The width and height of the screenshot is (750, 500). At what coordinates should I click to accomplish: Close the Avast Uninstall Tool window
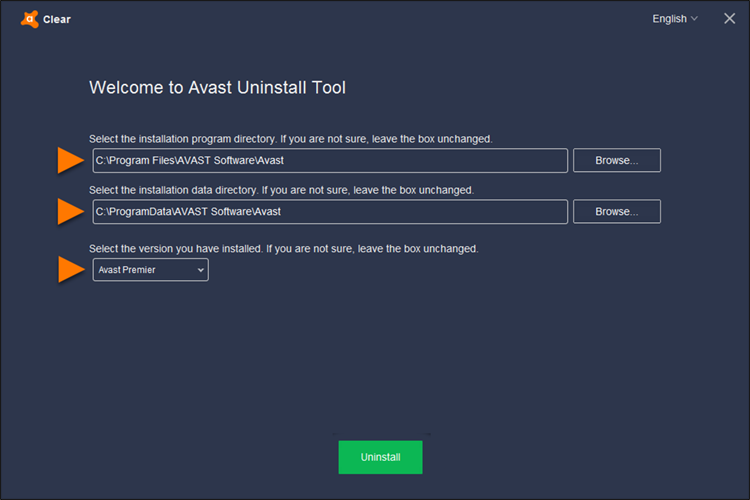pyautogui.click(x=729, y=18)
